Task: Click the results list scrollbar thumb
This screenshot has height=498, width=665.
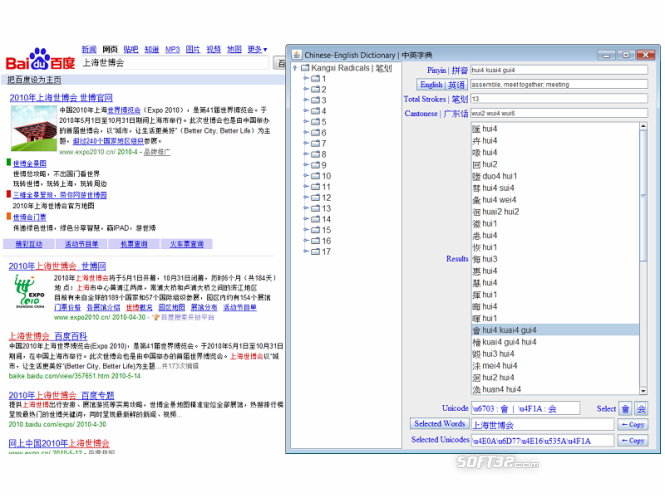Action: 643,195
